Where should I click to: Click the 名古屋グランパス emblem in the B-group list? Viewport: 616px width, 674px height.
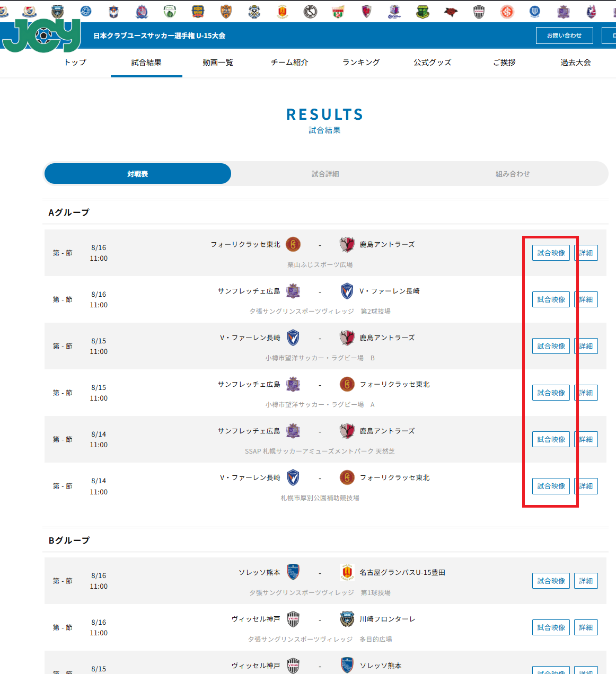pyautogui.click(x=347, y=572)
